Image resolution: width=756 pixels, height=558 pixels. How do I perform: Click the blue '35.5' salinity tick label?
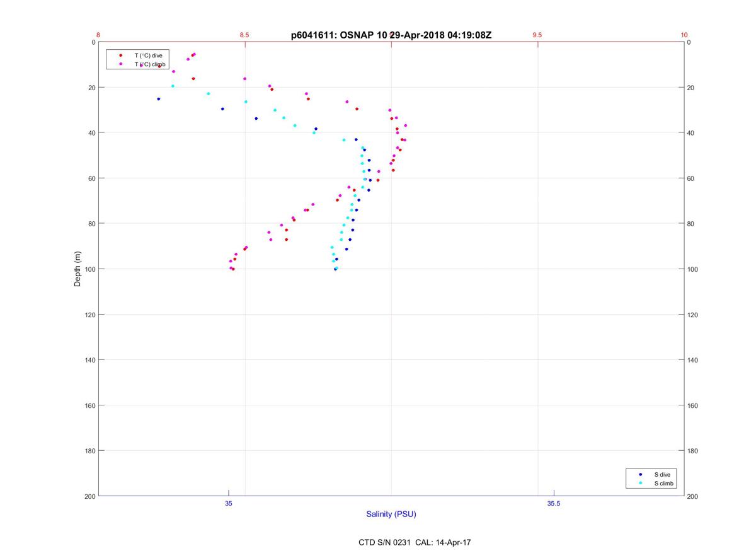553,503
